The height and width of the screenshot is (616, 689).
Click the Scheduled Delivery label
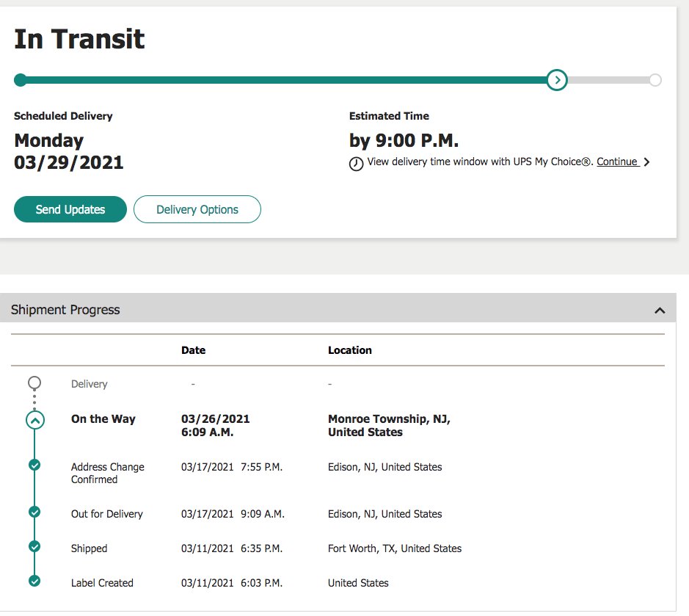tap(63, 116)
